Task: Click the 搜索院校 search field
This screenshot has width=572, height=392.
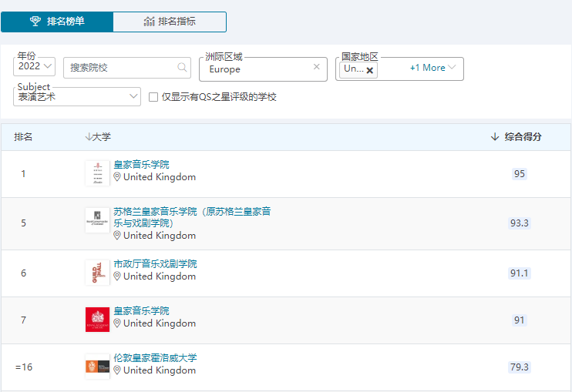Action: click(x=127, y=68)
